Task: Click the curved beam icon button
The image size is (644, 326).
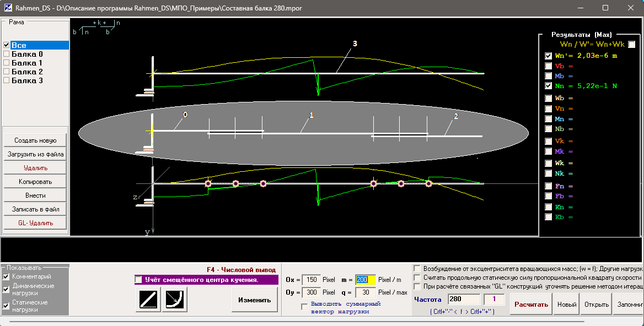Action: coord(175,300)
